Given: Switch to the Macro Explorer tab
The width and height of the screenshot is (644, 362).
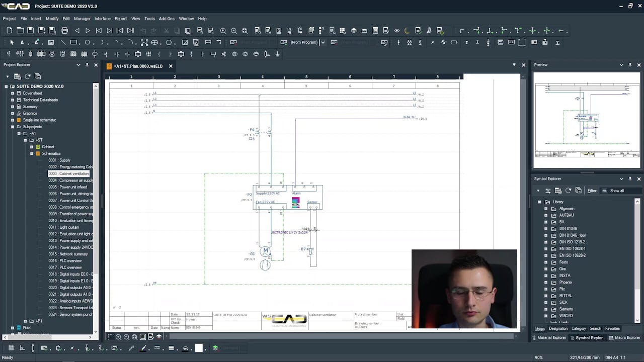Looking at the screenshot, I should [x=625, y=338].
